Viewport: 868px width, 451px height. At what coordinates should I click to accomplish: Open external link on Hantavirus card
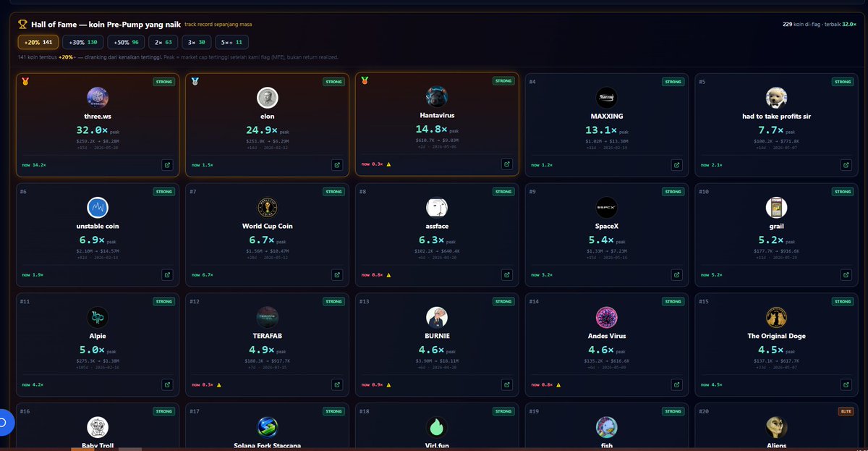(x=506, y=164)
